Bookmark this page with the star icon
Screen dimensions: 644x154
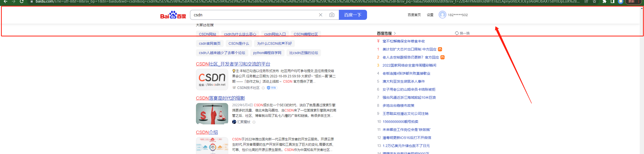pos(594,2)
